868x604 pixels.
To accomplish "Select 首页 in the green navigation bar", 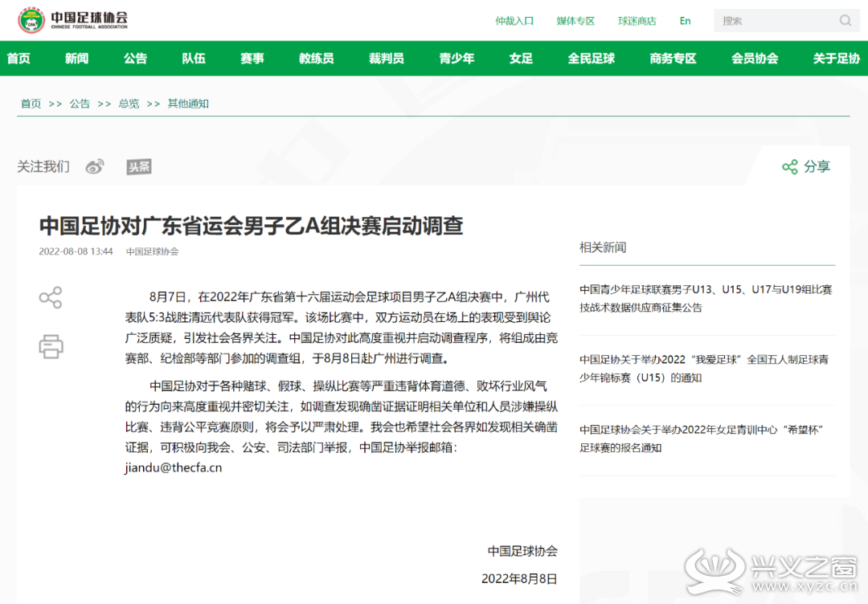I will (18, 58).
